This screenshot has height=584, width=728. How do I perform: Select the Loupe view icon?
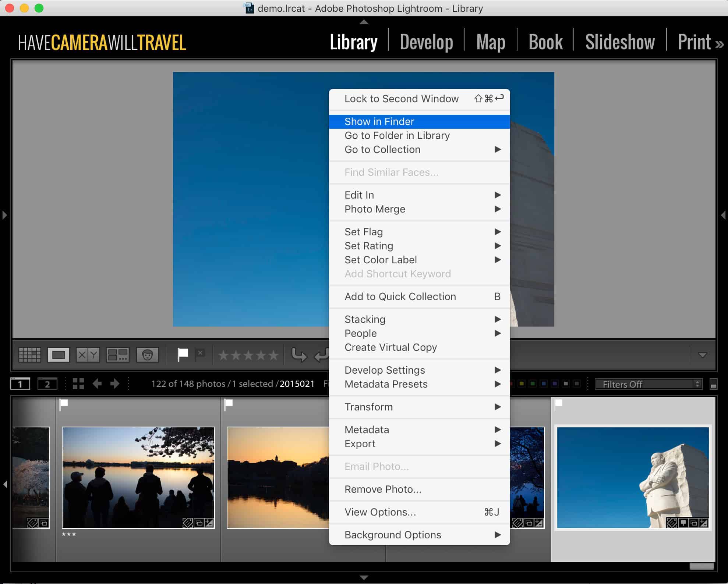pyautogui.click(x=59, y=355)
